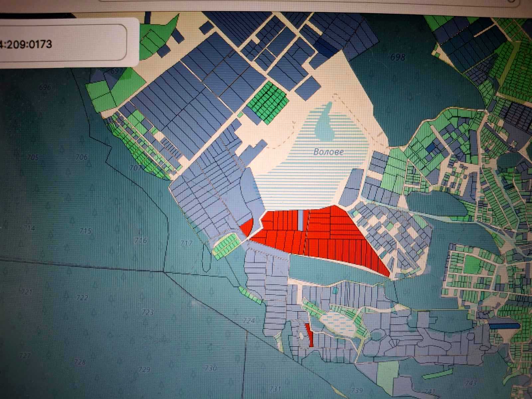Select the Волове lake label
The image size is (532, 399).
tap(328, 152)
